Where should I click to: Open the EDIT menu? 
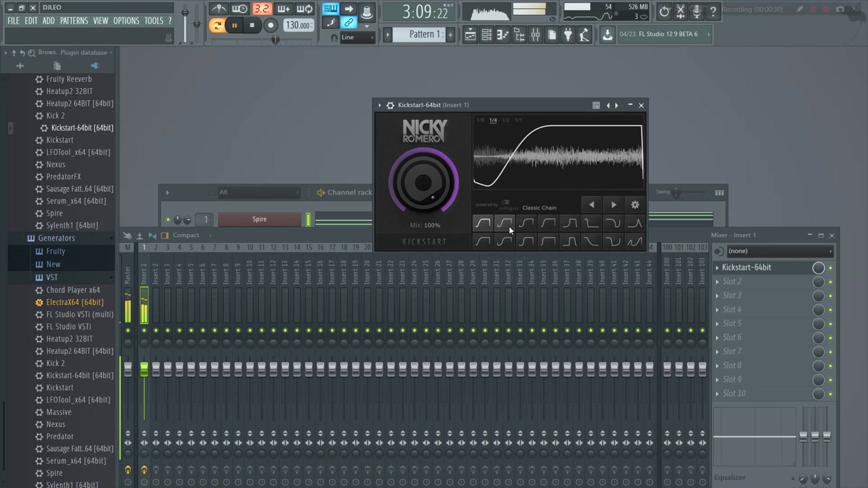point(31,21)
